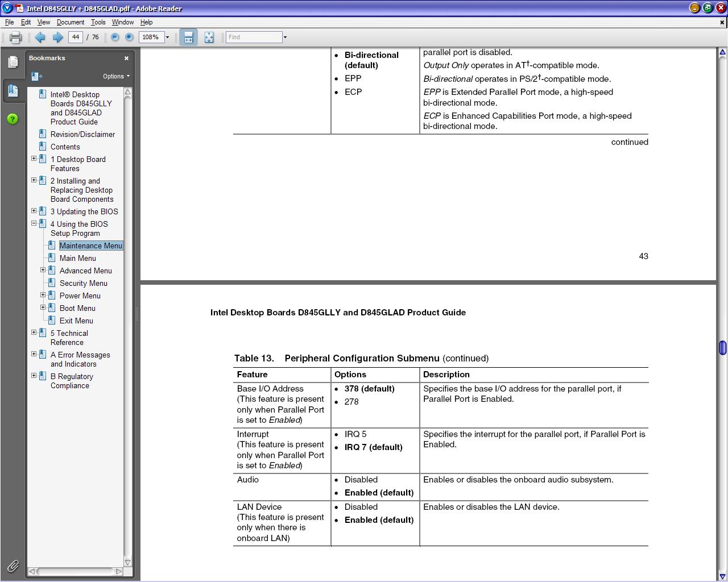
Task: Click the Power Menu bookmark page icon
Action: 52,296
